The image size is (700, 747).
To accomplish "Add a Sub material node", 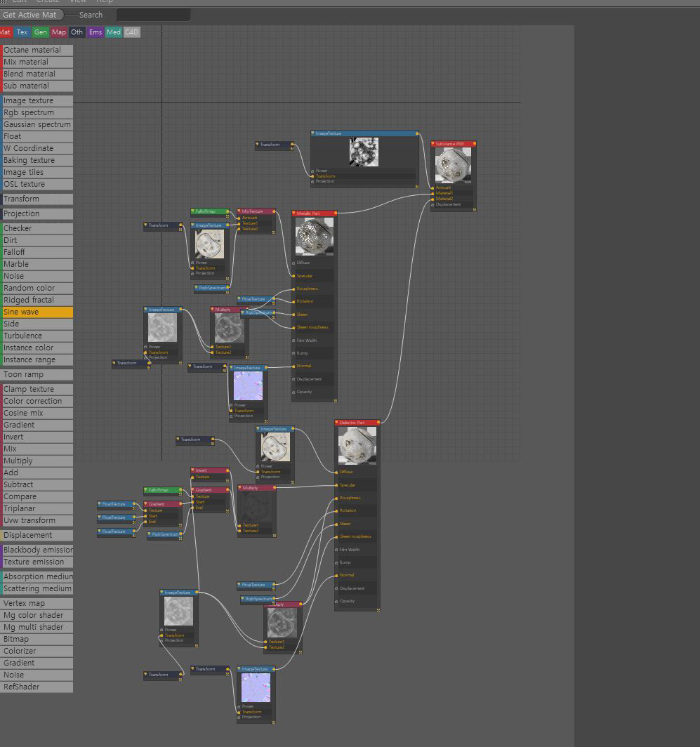I will (37, 86).
